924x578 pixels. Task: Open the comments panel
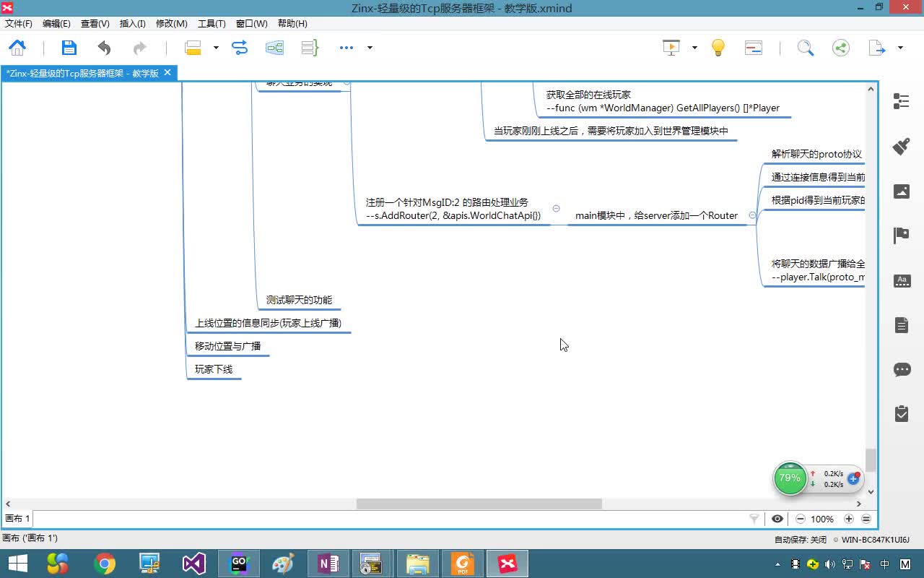902,370
